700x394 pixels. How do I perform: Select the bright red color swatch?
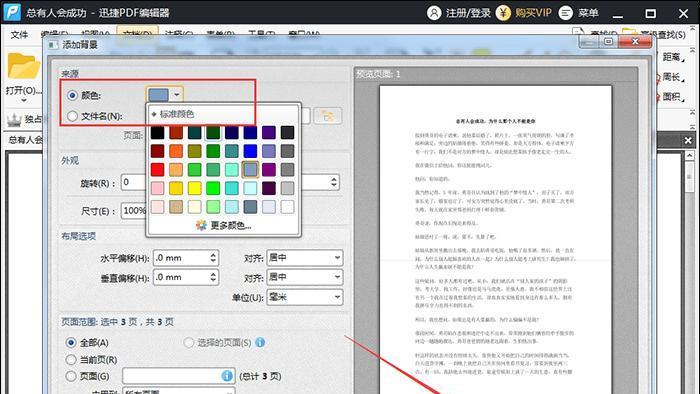(158, 170)
